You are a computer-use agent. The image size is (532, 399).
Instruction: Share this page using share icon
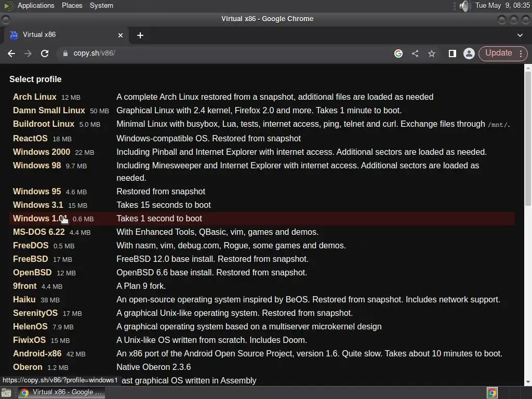tap(415, 54)
